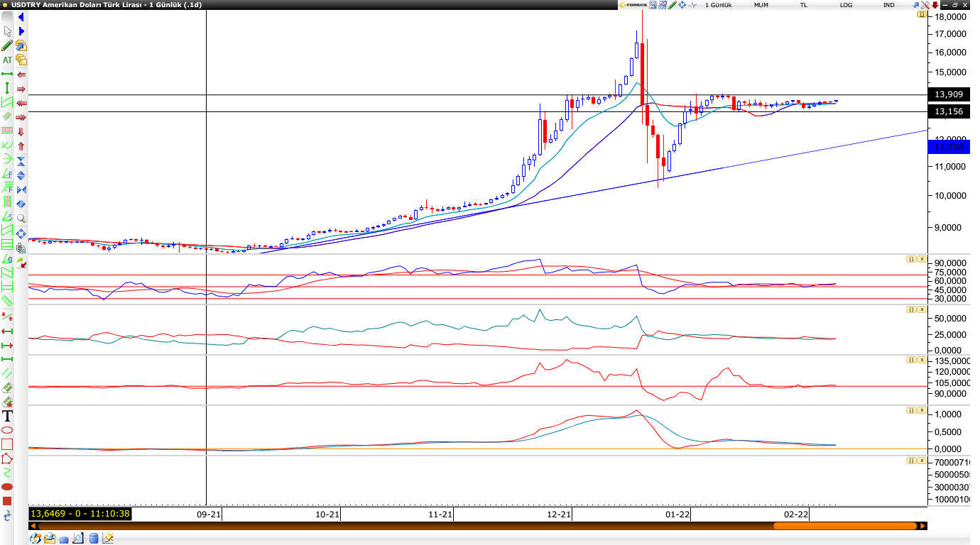Click the time scrollbar right arrow

923,526
